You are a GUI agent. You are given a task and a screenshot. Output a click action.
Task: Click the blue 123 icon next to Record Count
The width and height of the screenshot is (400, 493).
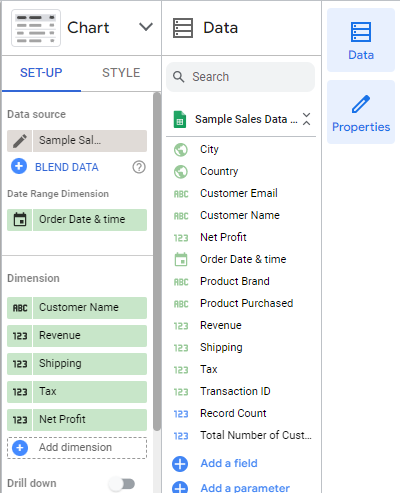[x=181, y=414]
